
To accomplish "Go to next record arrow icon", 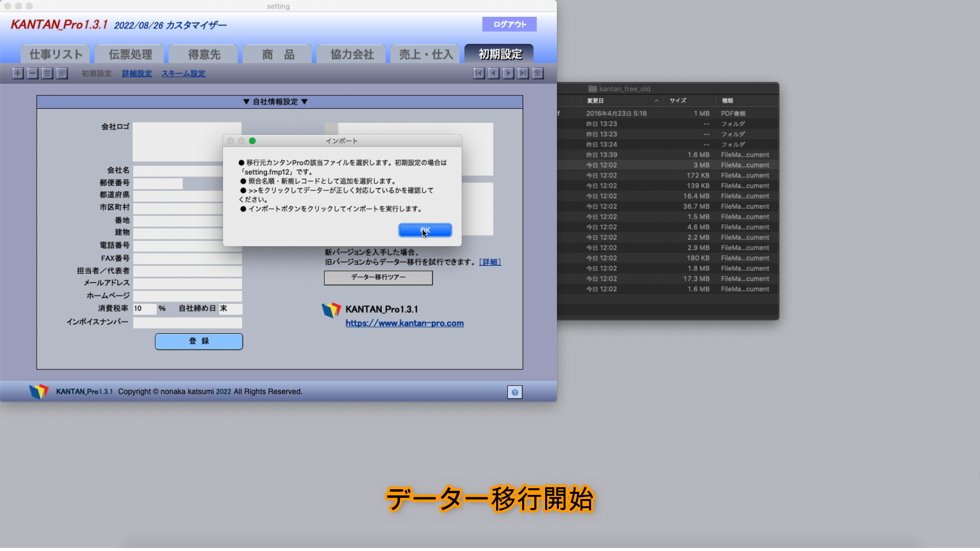I will point(508,73).
